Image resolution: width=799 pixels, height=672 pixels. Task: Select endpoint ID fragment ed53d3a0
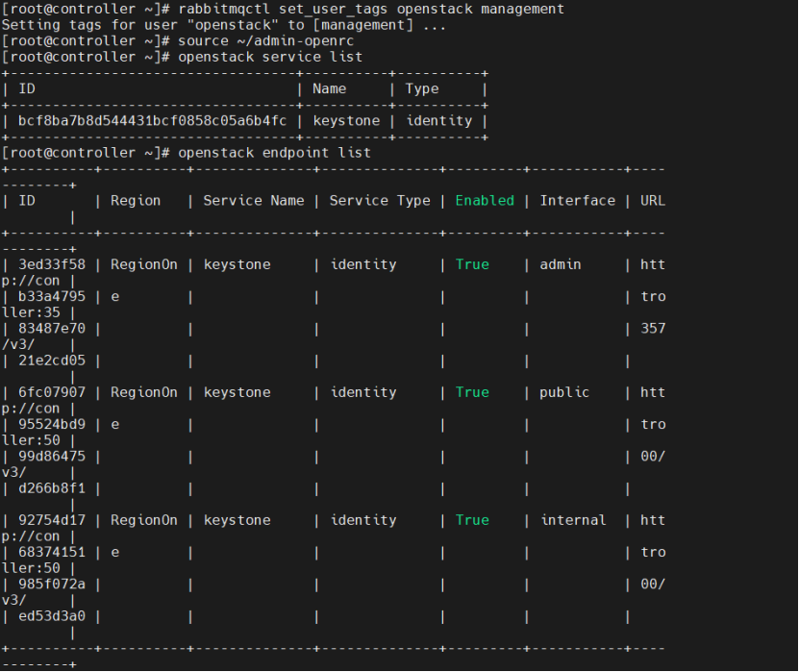[52, 616]
